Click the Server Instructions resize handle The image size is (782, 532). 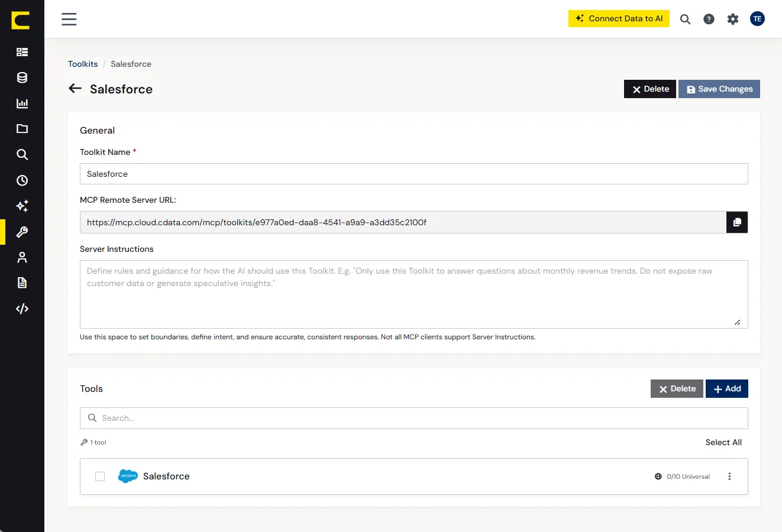click(738, 322)
